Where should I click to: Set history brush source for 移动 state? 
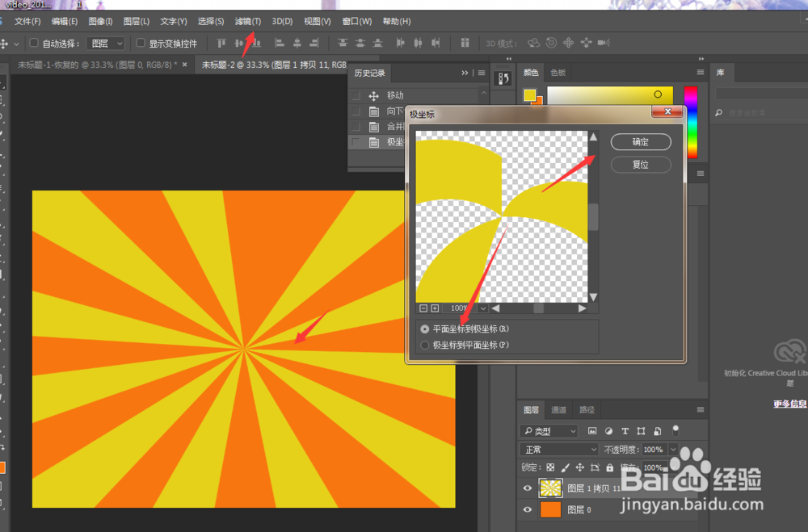pyautogui.click(x=356, y=96)
